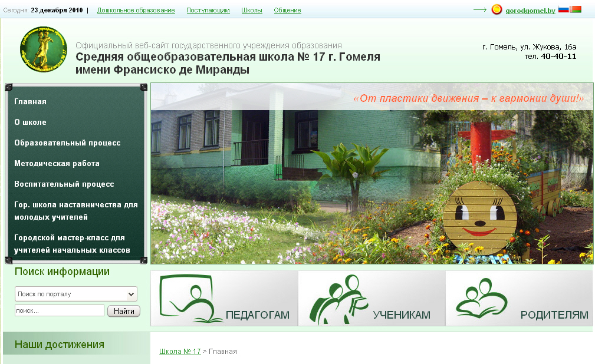This screenshot has height=364, width=595.
Task: Follow the 'Поступающим' top link
Action: pos(208,11)
